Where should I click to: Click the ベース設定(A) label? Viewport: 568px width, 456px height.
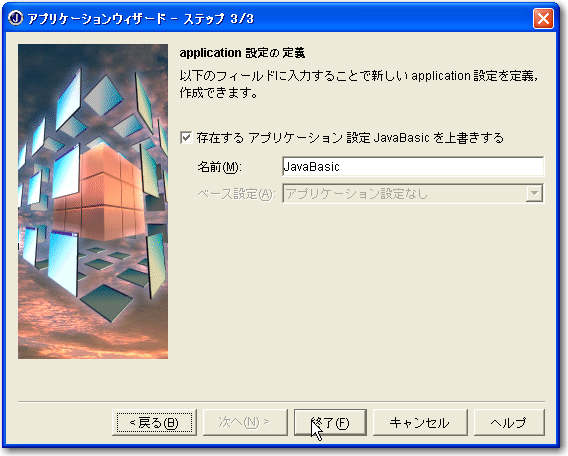[x=237, y=194]
